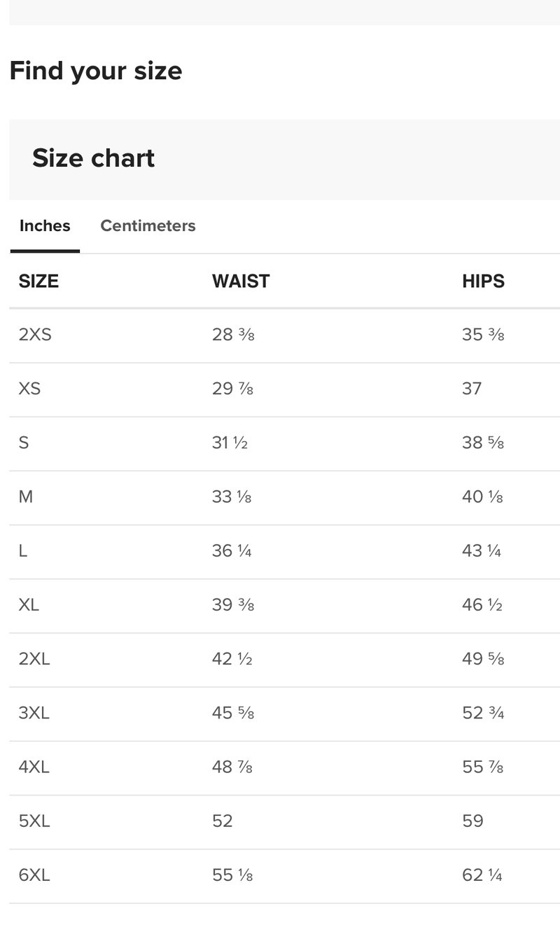Click waist value 48 ⅞ for 4XL
560x932 pixels.
tap(232, 767)
